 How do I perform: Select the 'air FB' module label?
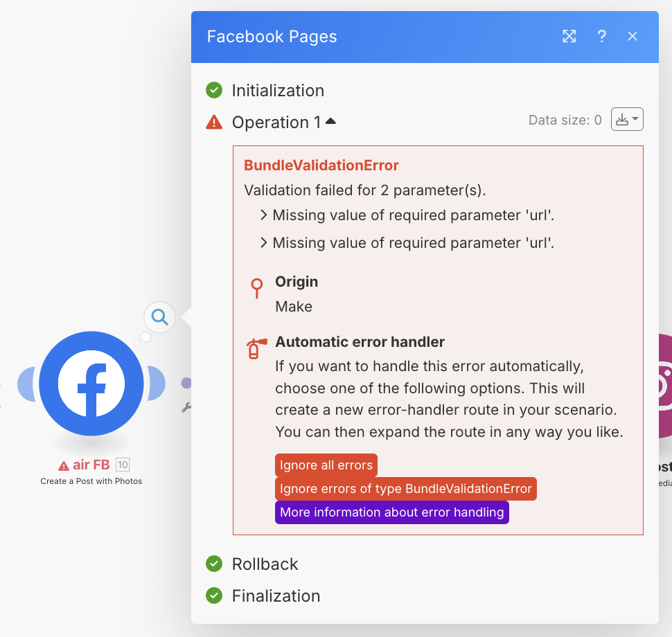(x=91, y=465)
